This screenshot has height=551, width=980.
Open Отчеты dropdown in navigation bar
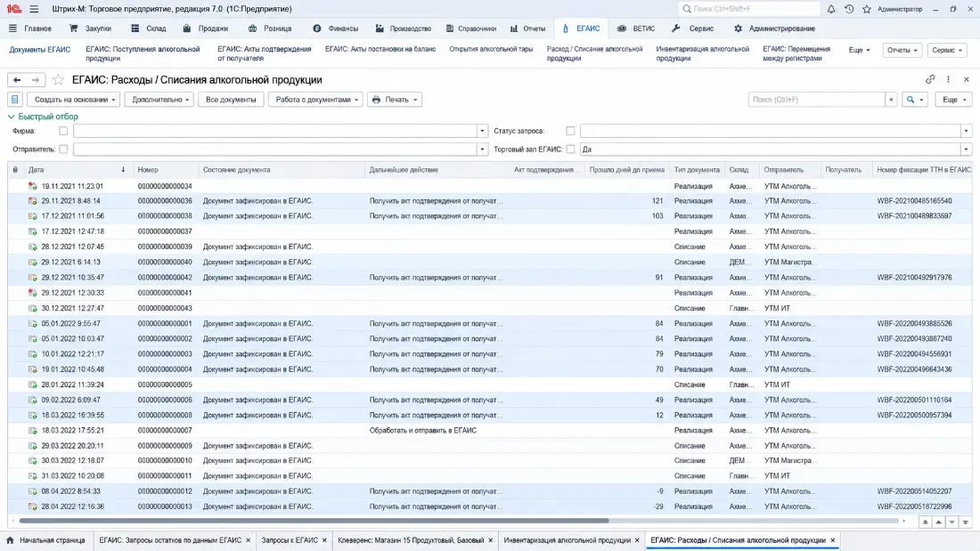(902, 50)
